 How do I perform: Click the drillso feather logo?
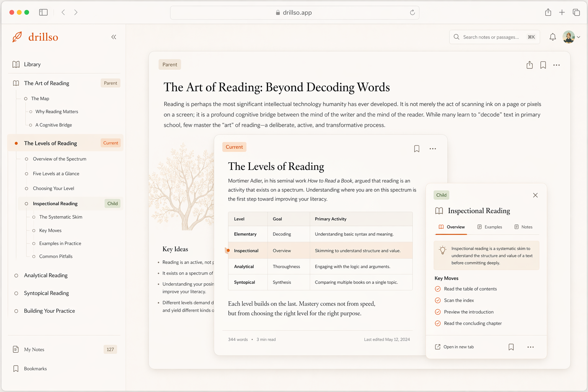point(17,37)
